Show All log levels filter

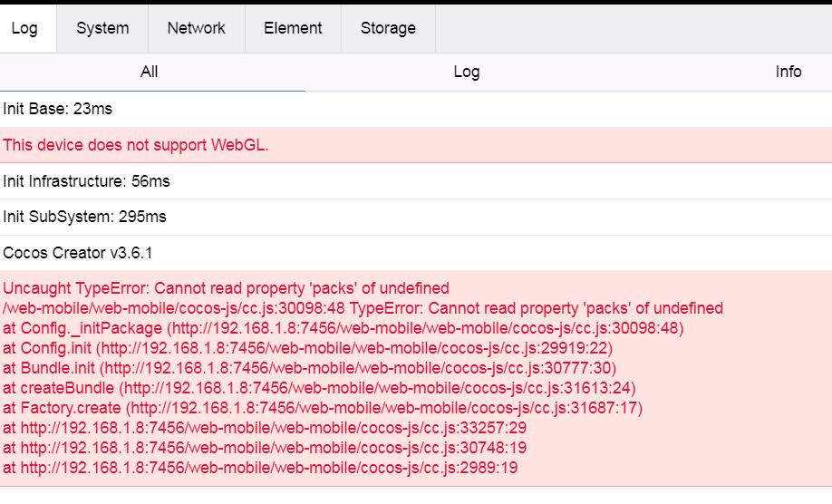(x=150, y=72)
